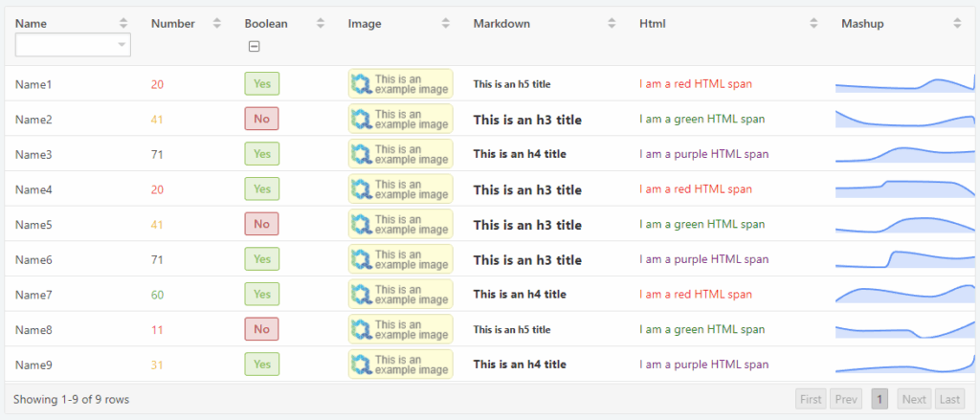Click the red HTML span in Name4 row
Screen dimensions: 980x420
695,189
